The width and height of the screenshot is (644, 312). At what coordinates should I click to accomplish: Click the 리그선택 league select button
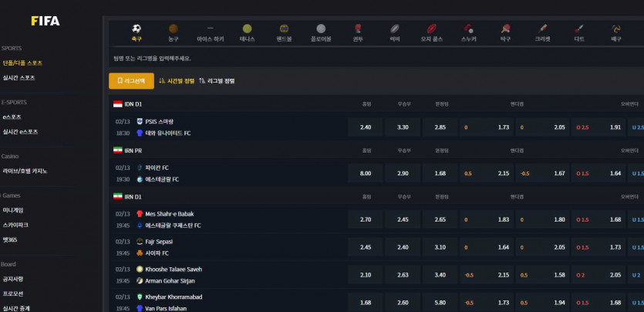pyautogui.click(x=131, y=81)
